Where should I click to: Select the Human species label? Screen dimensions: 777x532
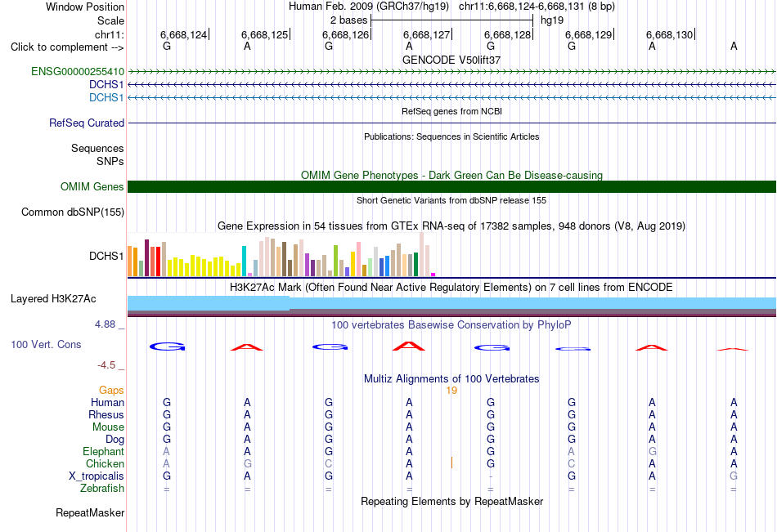coord(107,402)
